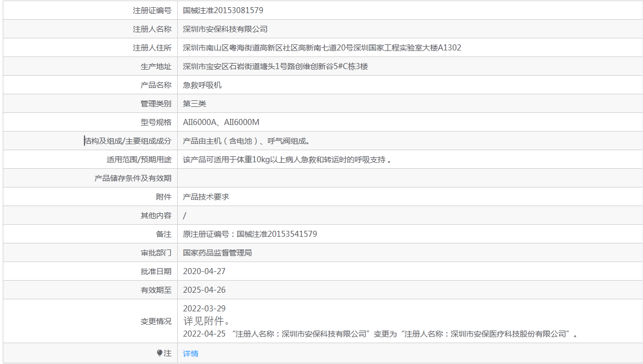643x364 pixels.
Task: Click the 详情 link in the bottom row
Action: click(190, 354)
